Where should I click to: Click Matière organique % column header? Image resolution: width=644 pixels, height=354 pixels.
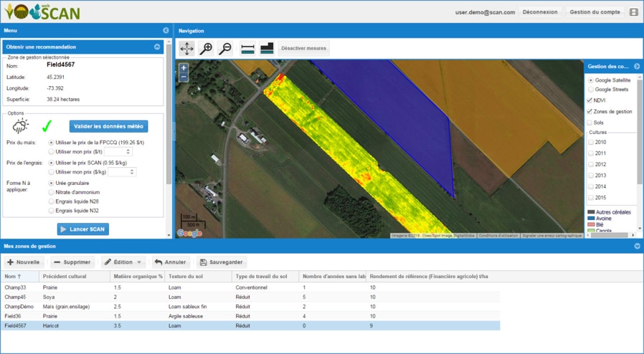(137, 277)
